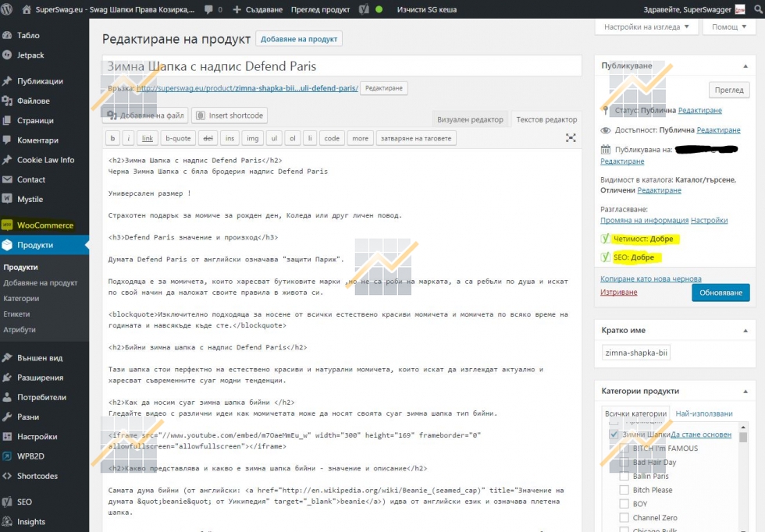Open the Помощ help dropdown
The height and width of the screenshot is (532, 765).
tap(729, 27)
